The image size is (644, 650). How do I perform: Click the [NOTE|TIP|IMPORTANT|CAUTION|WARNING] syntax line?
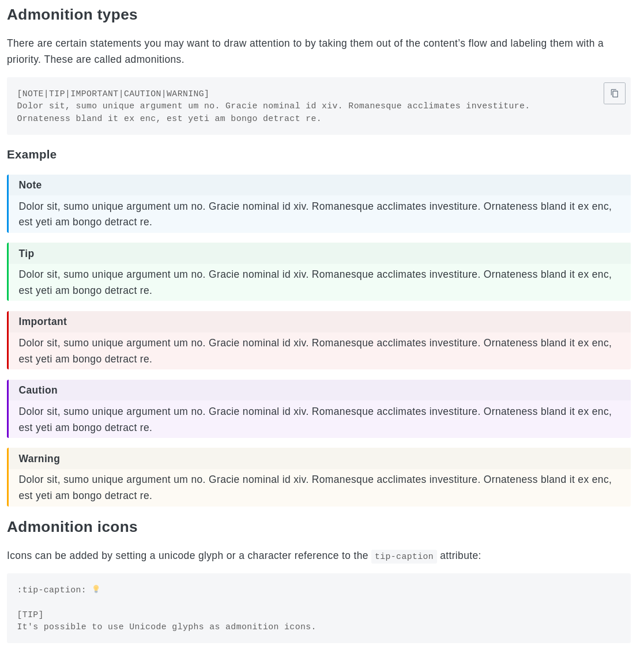pos(112,93)
